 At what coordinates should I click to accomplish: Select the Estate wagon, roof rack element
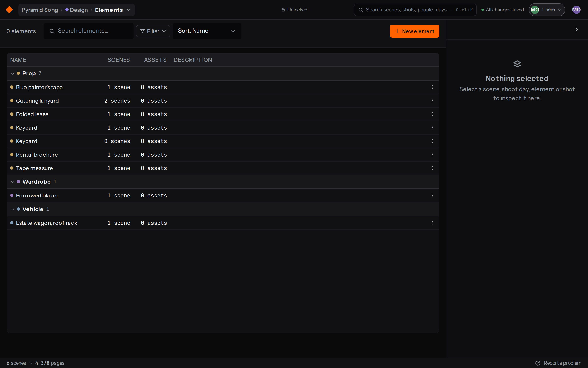[x=46, y=223]
